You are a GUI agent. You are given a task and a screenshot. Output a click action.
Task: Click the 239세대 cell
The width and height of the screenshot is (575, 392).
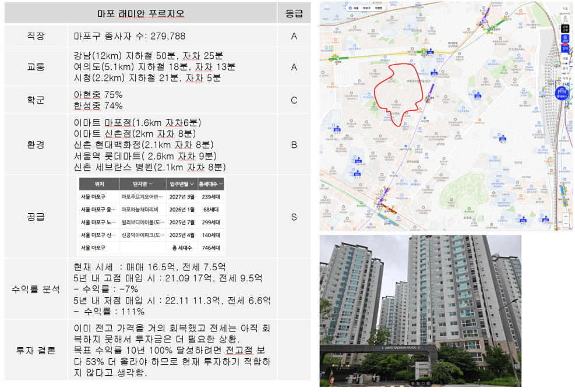click(211, 197)
